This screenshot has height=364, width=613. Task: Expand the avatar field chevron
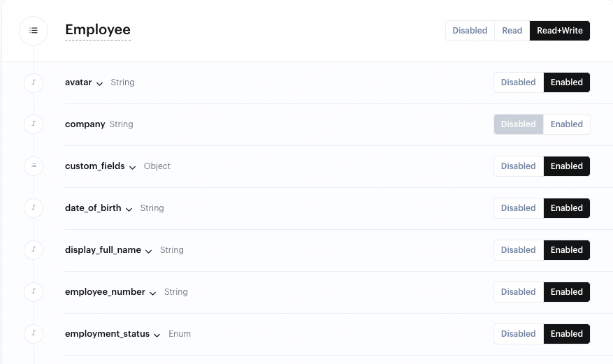click(x=100, y=84)
